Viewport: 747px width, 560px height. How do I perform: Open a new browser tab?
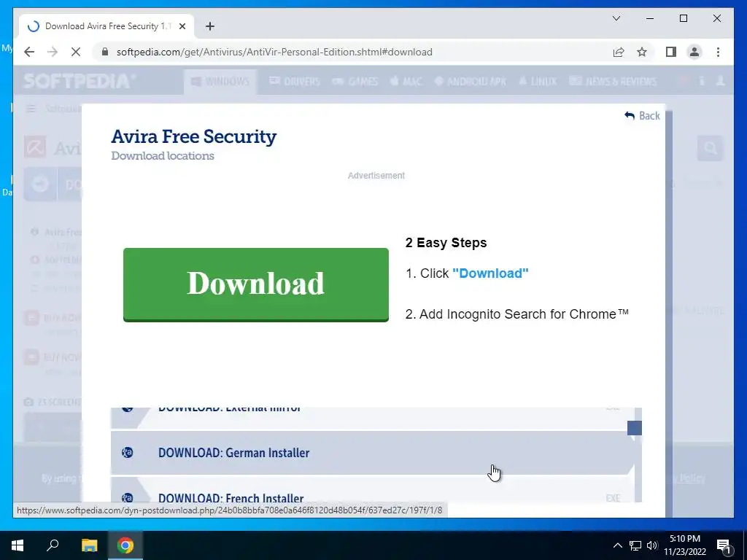pos(210,26)
